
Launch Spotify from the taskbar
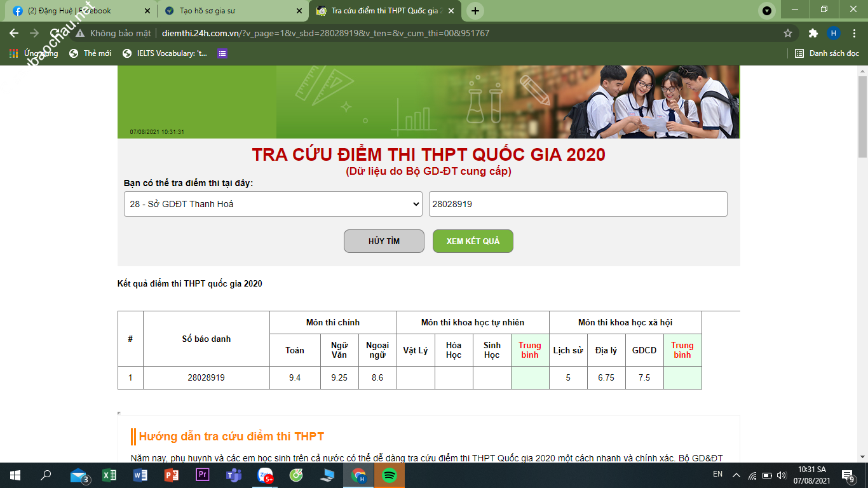click(390, 475)
